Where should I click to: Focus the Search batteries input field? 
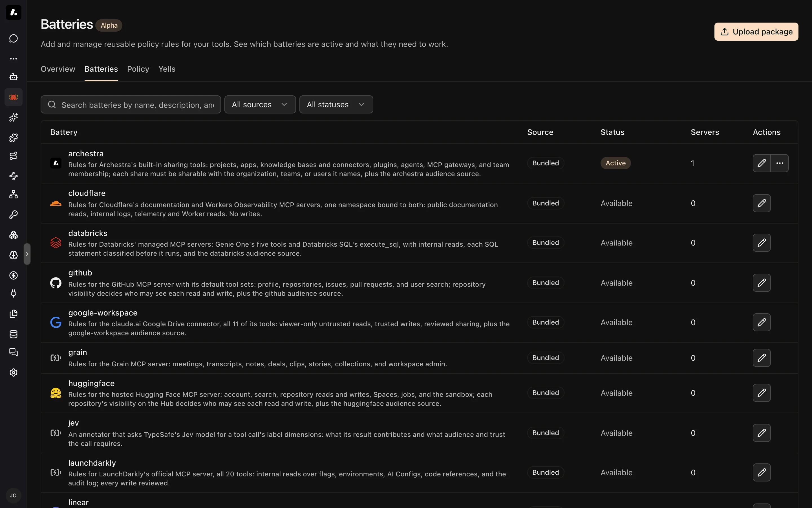click(131, 104)
